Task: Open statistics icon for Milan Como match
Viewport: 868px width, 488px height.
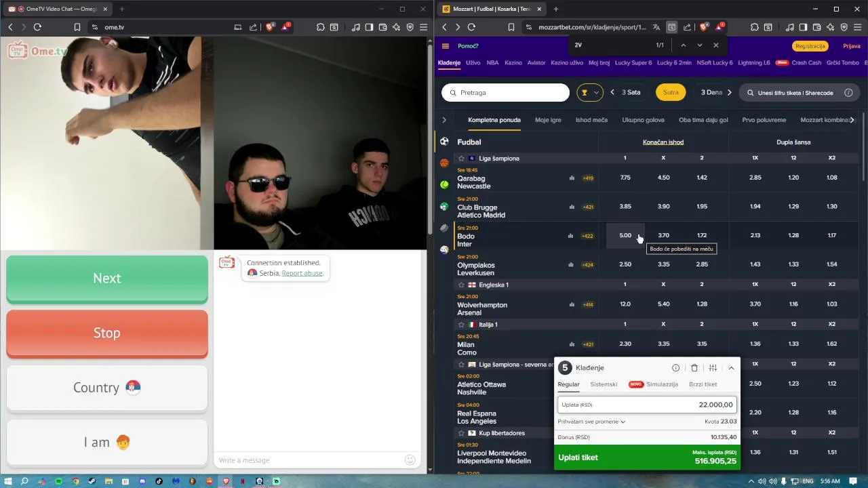Action: click(x=572, y=344)
